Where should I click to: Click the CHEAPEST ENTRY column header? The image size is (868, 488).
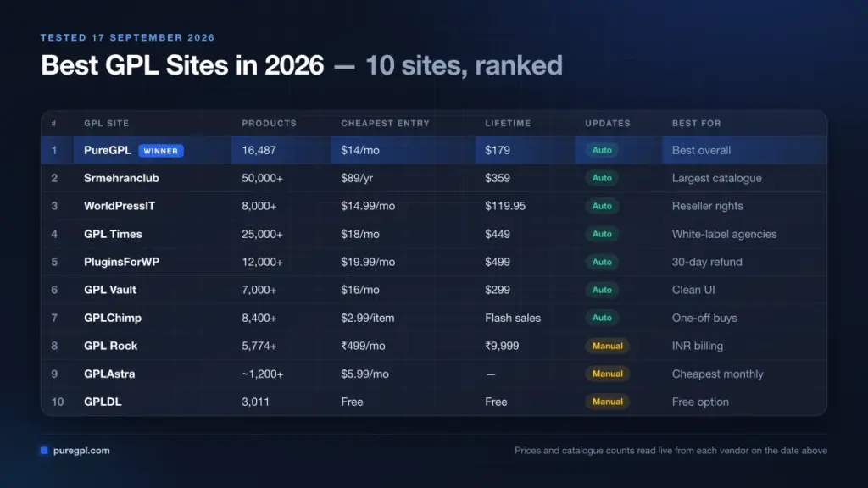386,124
